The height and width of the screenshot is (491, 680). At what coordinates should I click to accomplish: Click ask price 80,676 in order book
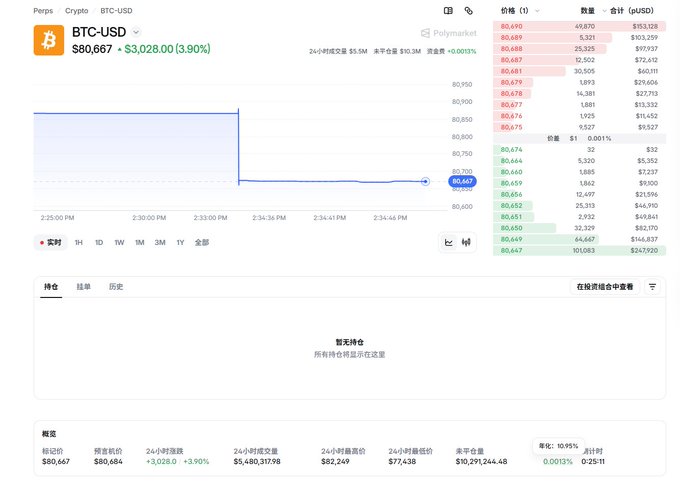coord(511,116)
